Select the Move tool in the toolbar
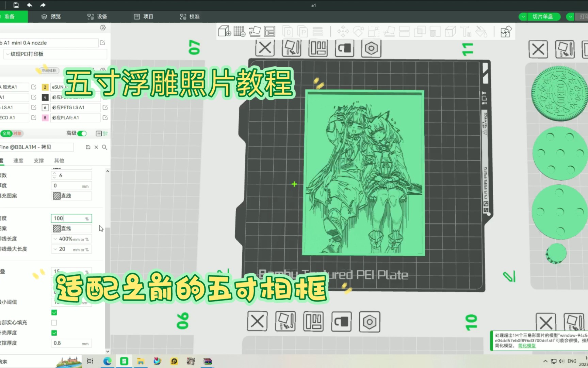 [x=343, y=31]
